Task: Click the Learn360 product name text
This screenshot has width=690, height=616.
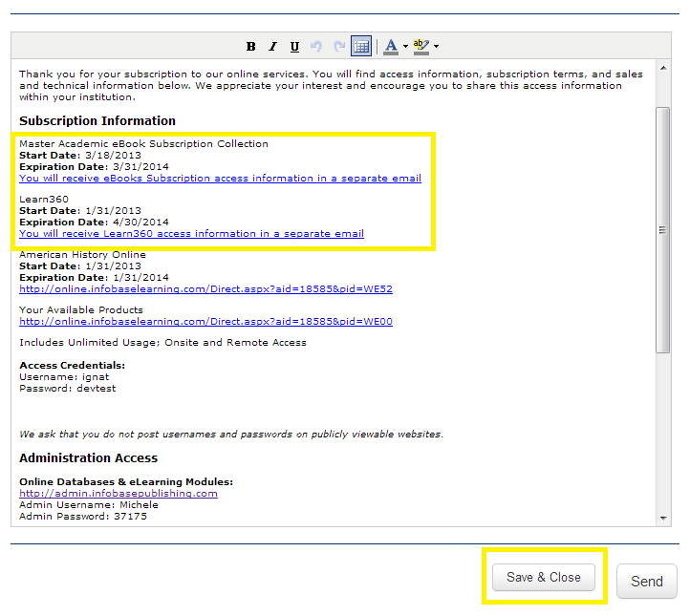Action: pyautogui.click(x=44, y=200)
